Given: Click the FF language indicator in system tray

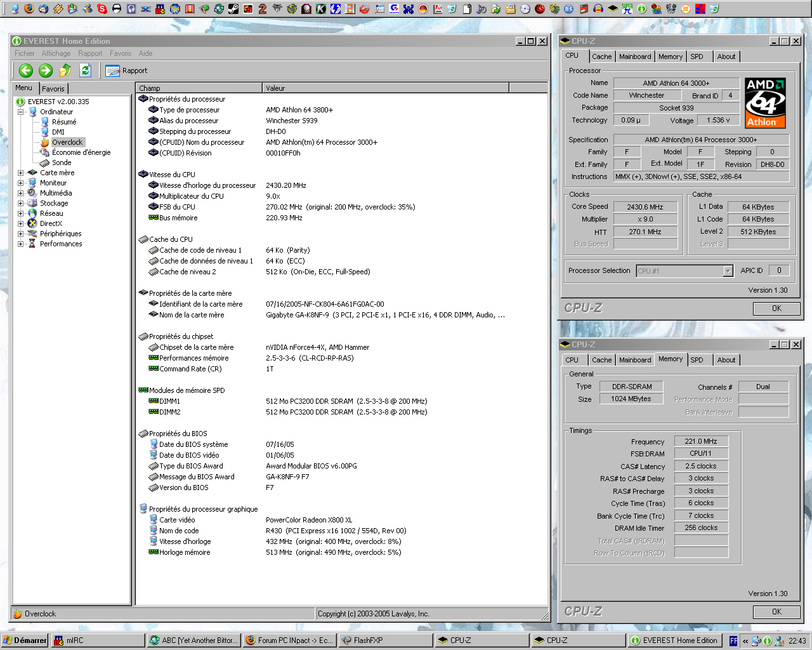Looking at the screenshot, I should (x=733, y=640).
